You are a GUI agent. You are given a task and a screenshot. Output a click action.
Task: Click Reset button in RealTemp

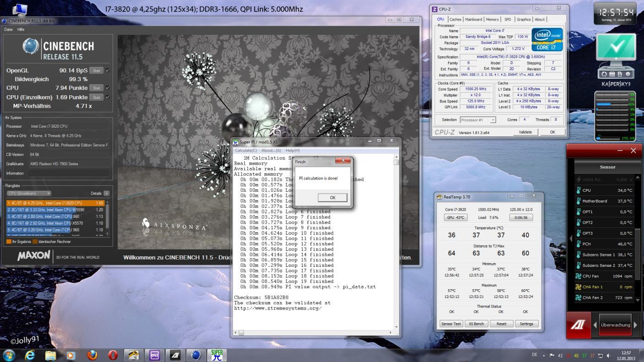501,324
